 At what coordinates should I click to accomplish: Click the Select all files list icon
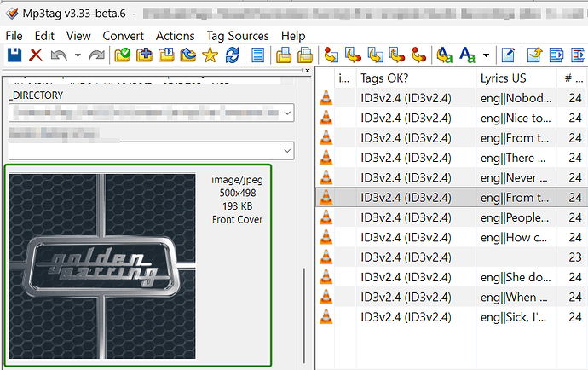pos(257,55)
